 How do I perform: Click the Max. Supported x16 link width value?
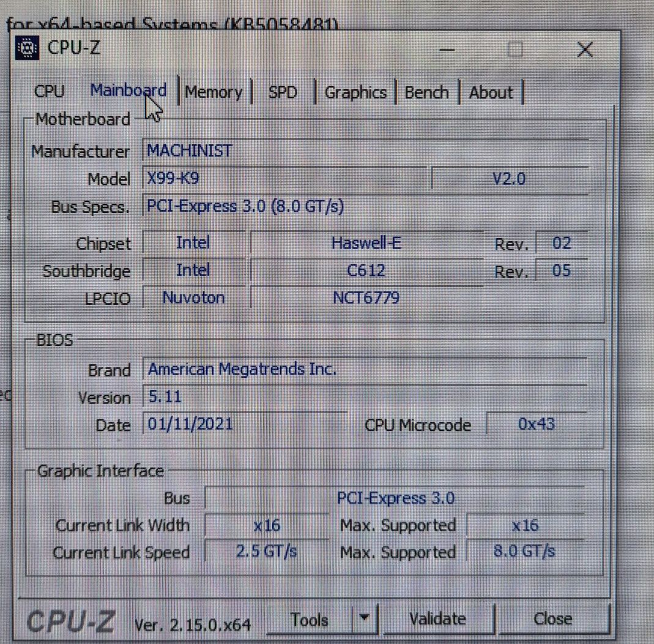(x=525, y=525)
